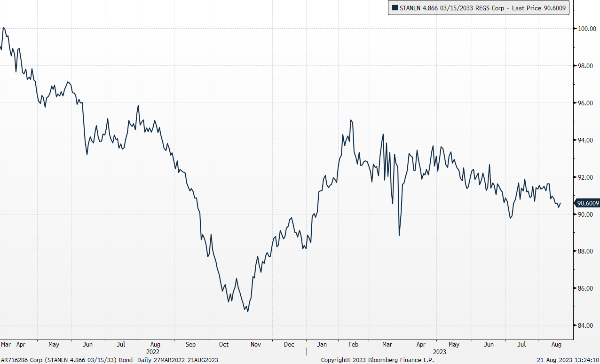
Task: Click the Jul x-axis label of 2022
Action: (x=121, y=345)
